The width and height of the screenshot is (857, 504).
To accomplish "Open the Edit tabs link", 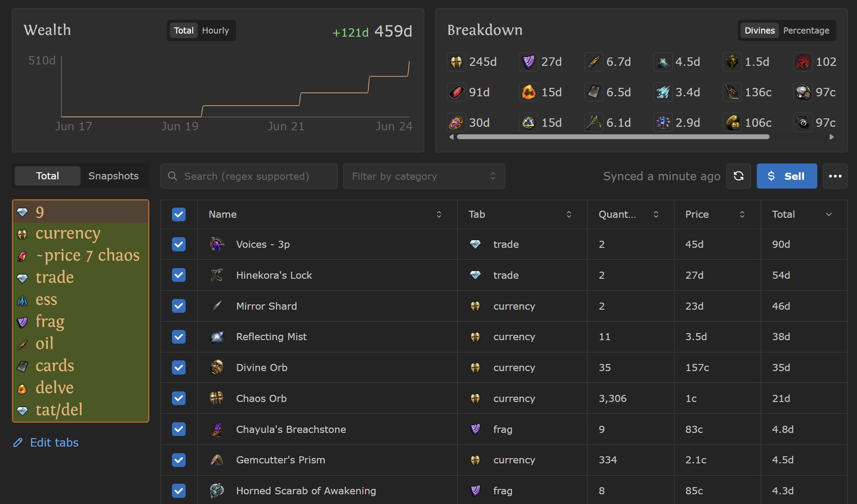I will pos(46,443).
